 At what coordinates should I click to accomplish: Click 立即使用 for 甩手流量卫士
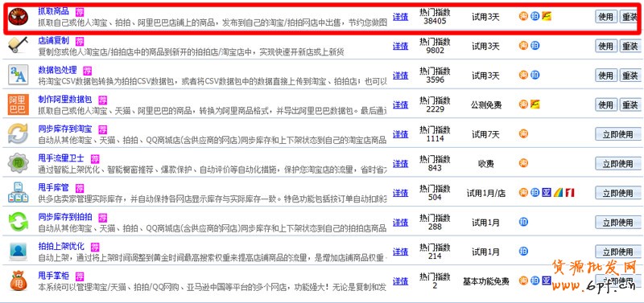[618, 164]
